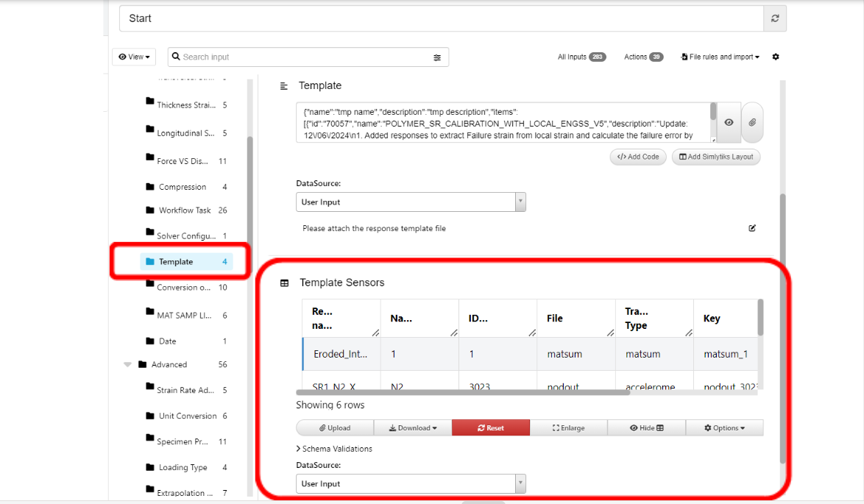Select the Workflow Task folder in the sidebar
This screenshot has height=504, width=864.
(x=185, y=210)
